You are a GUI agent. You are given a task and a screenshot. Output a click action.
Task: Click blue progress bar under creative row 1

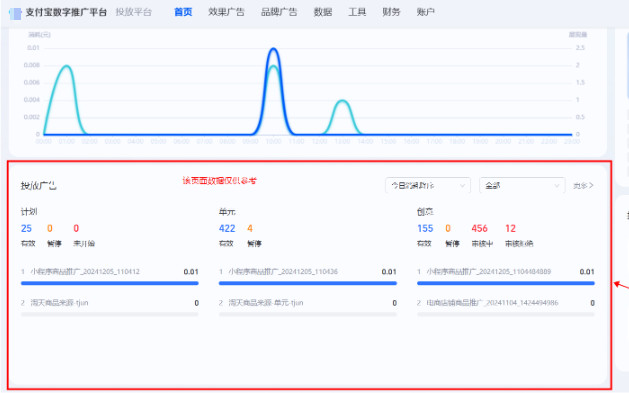pyautogui.click(x=506, y=283)
